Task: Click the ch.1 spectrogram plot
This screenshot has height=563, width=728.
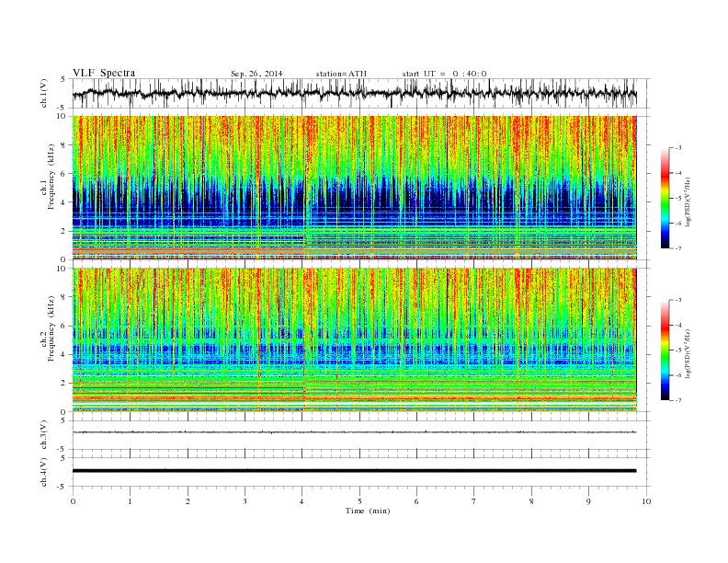Action: point(355,188)
